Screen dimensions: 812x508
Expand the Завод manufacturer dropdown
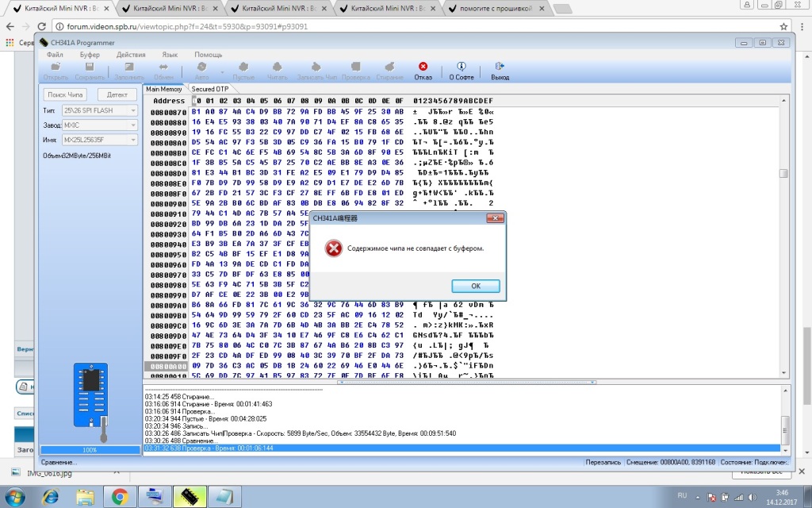point(132,125)
